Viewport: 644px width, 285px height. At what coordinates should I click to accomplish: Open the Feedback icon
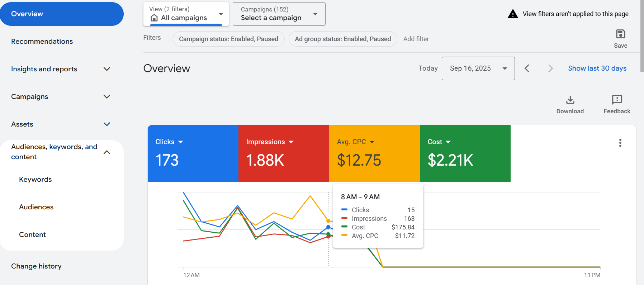point(617,99)
